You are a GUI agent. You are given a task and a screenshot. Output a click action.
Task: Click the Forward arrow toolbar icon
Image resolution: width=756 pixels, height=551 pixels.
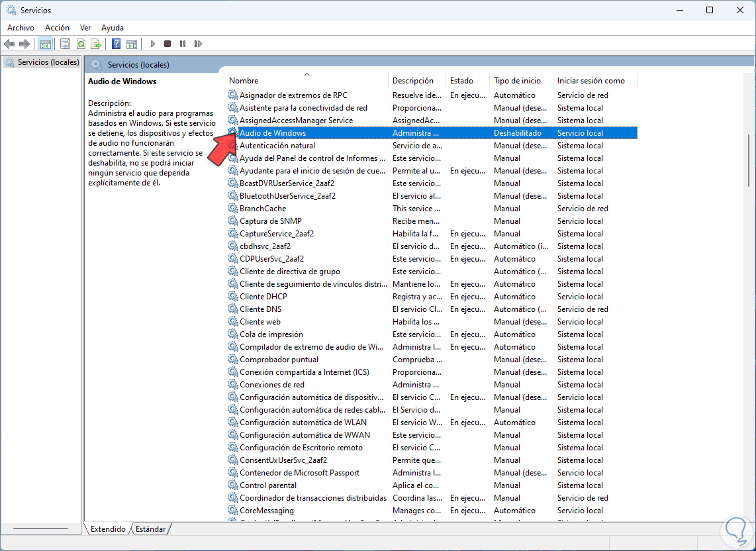point(24,44)
